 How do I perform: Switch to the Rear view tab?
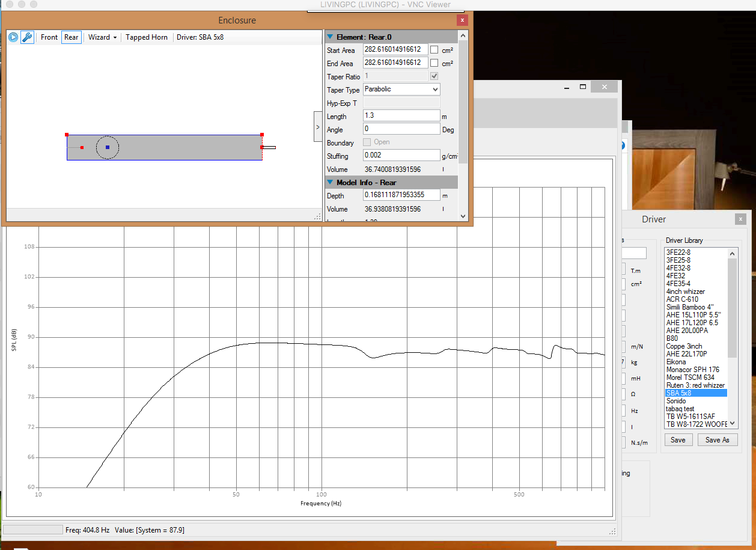(71, 37)
